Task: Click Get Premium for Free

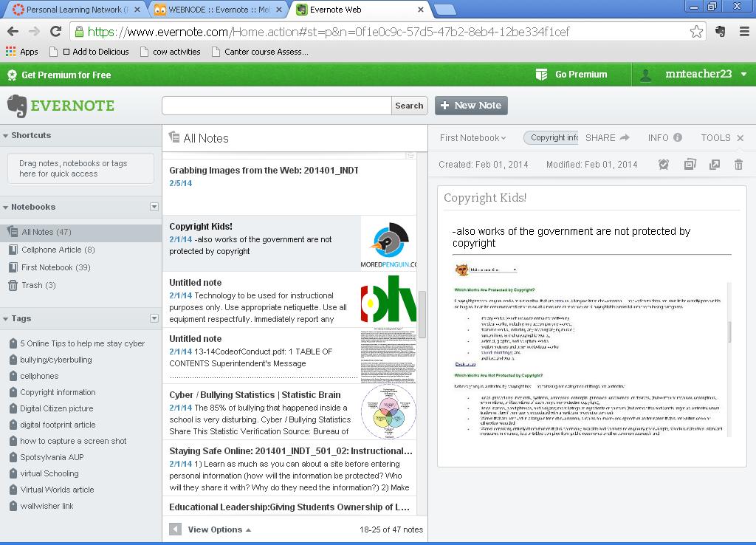Action: 66,75
